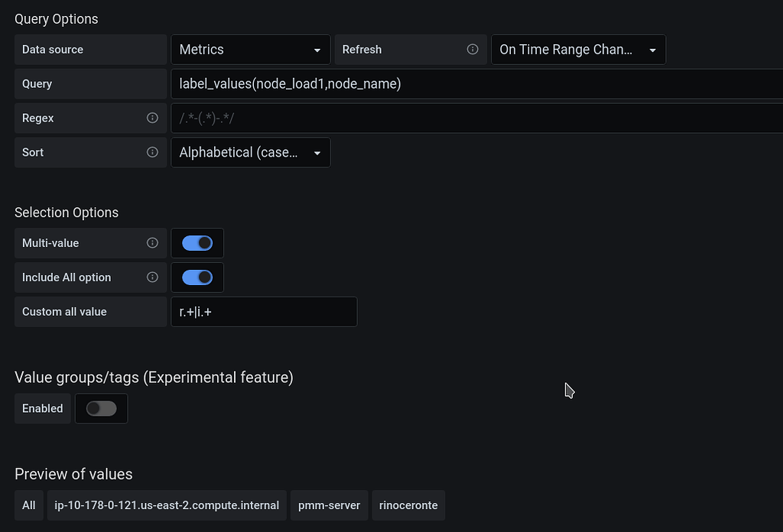
Task: Click the Query input containing label_values
Action: click(382, 83)
